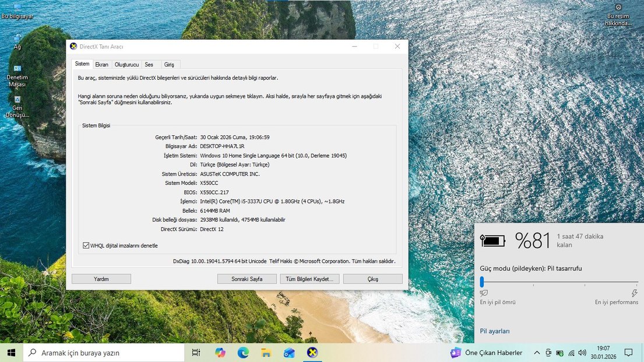Click the Sonraki Sayfa button
Viewport: 644px width, 362px height.
247,279
